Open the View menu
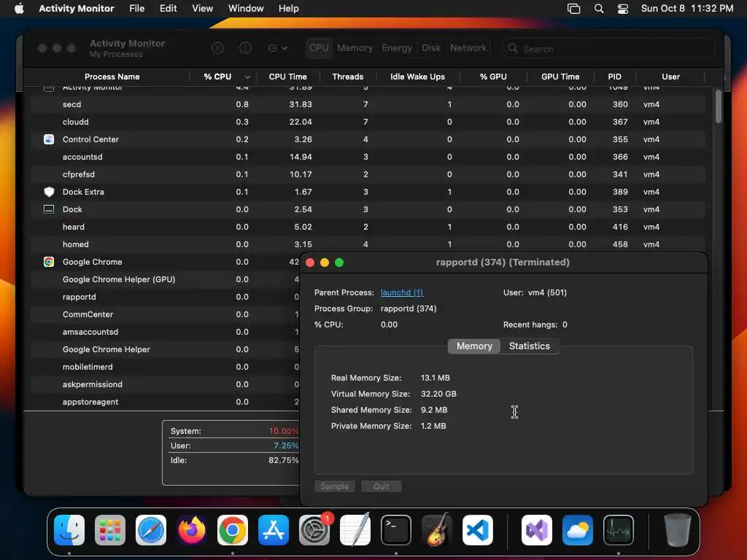Screen dimensions: 747x560 coord(203,9)
